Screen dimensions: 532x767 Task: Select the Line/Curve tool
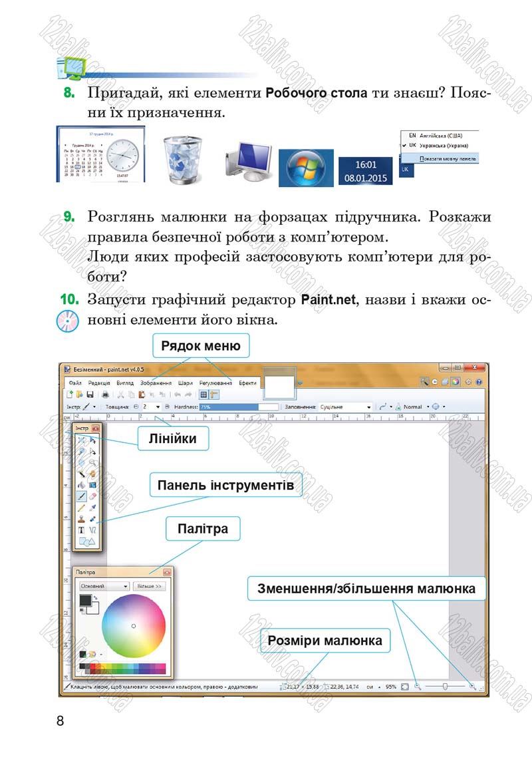pos(92,530)
